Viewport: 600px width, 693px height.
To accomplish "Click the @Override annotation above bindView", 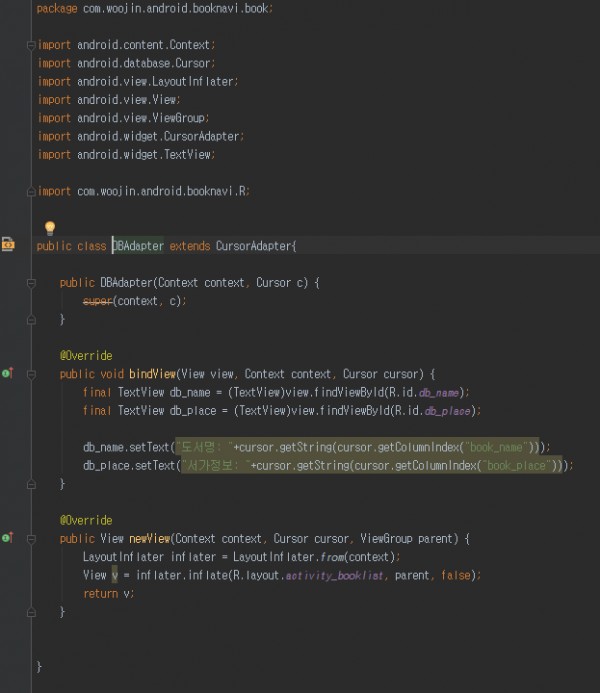I will tap(86, 356).
